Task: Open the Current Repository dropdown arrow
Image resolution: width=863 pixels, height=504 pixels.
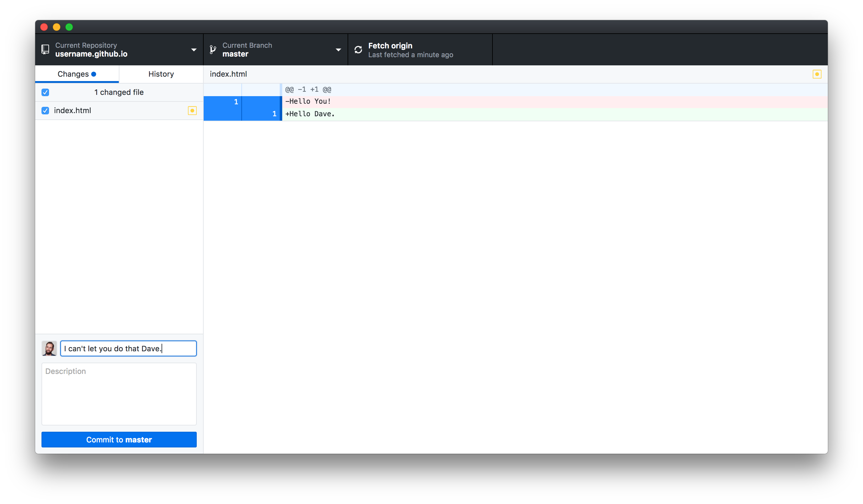Action: (194, 50)
